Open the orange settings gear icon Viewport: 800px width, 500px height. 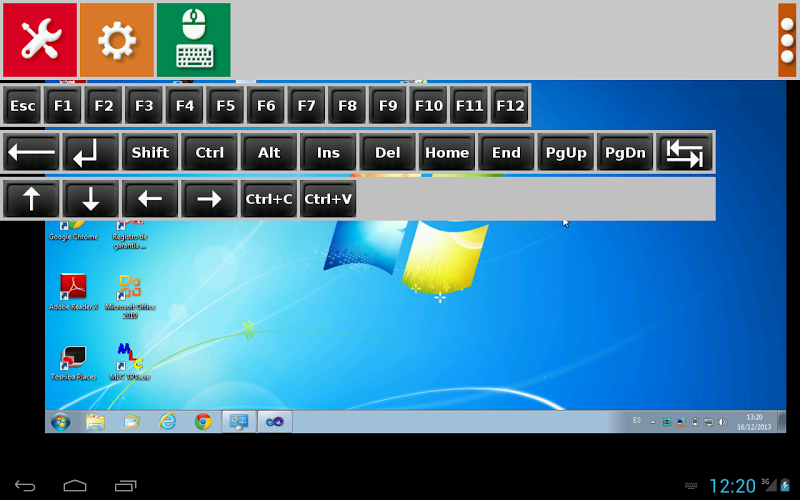click(117, 40)
